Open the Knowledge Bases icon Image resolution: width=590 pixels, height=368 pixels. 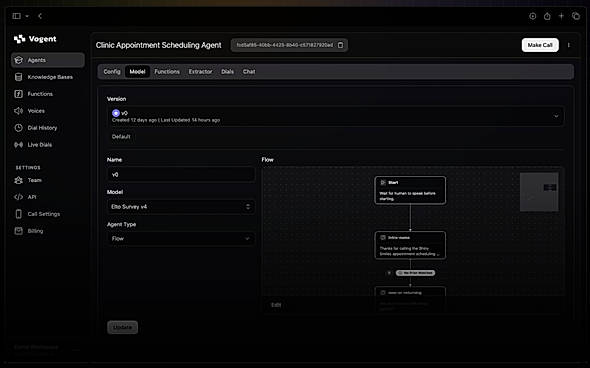(x=18, y=77)
